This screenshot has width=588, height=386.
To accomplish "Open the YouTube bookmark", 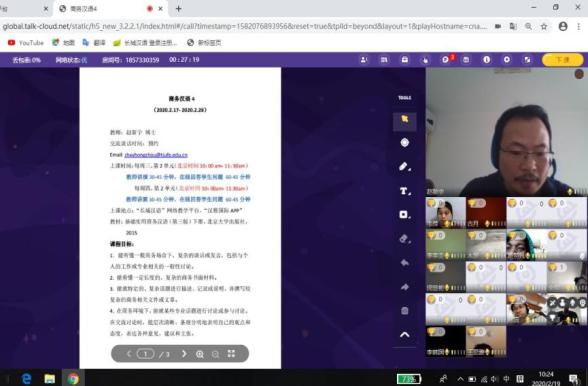I will [26, 43].
